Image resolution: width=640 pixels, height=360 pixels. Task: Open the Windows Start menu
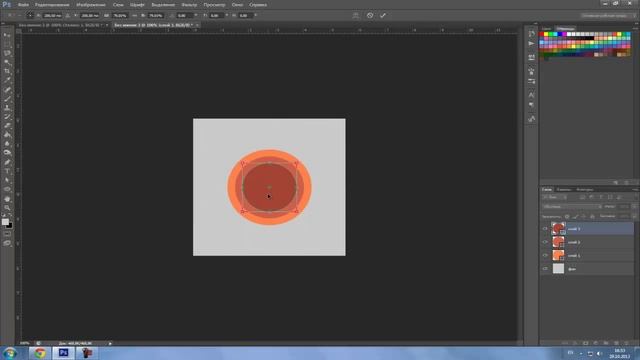pyautogui.click(x=10, y=353)
